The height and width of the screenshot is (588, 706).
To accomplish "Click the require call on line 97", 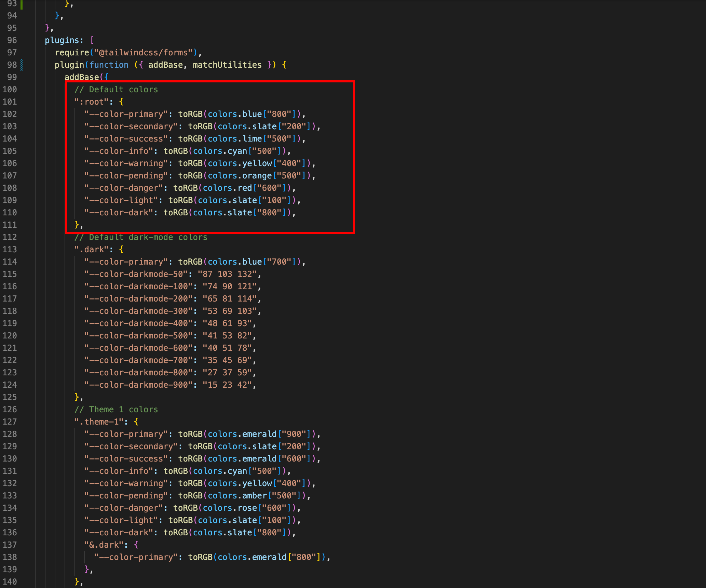I will pyautogui.click(x=72, y=53).
